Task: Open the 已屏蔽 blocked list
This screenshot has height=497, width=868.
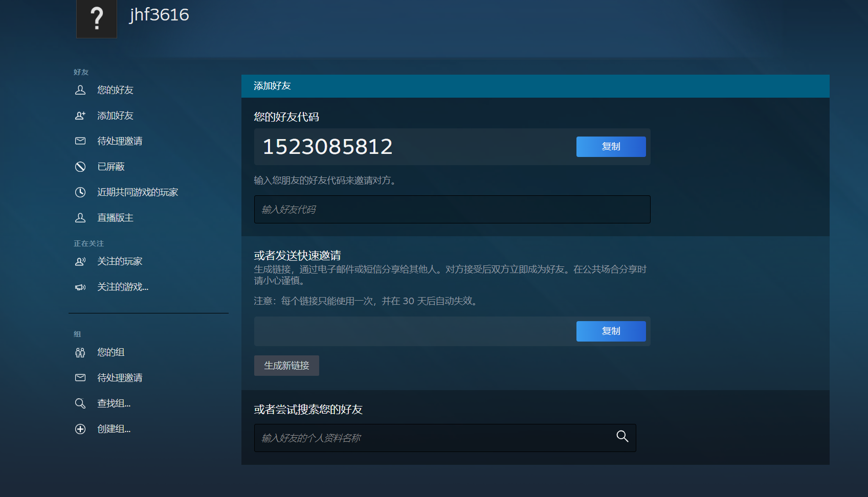Action: pos(111,167)
